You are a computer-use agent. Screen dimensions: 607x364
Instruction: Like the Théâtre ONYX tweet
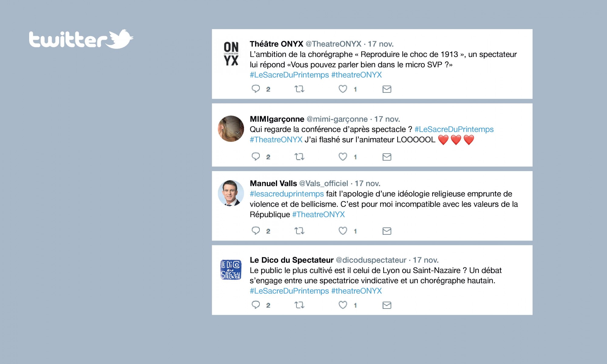click(343, 89)
